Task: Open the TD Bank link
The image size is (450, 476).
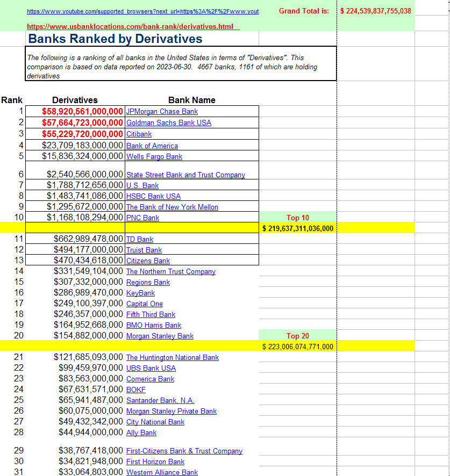Action: pos(140,239)
